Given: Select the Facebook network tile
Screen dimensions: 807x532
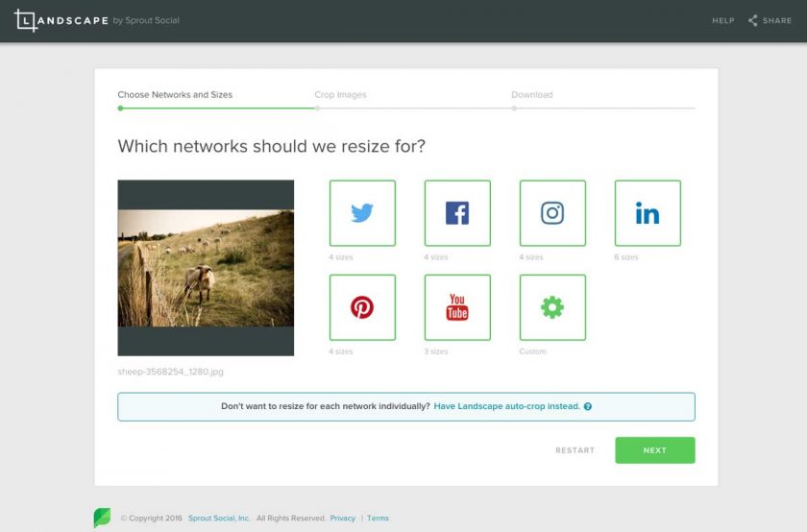Looking at the screenshot, I should point(457,213).
